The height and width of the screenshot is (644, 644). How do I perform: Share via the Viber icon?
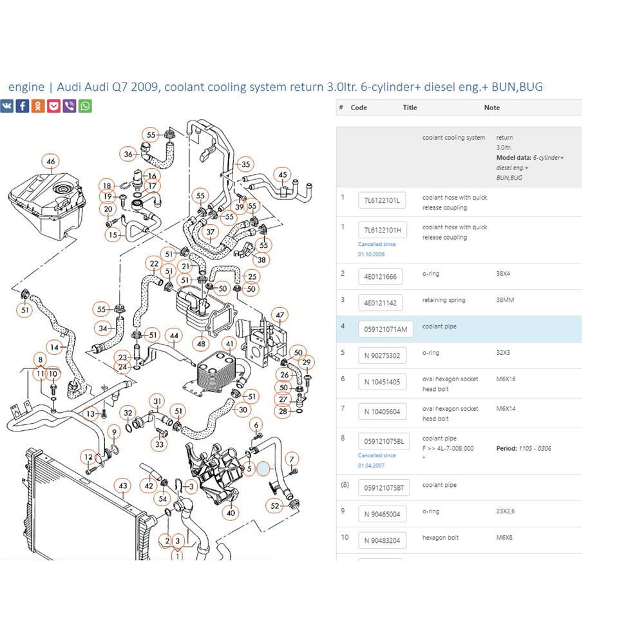(x=70, y=106)
